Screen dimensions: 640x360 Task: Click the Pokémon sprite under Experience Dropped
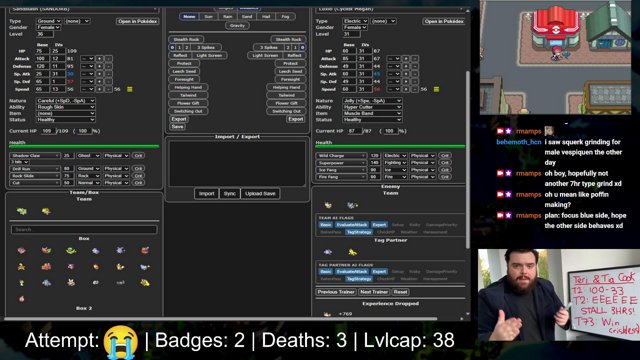(327, 314)
